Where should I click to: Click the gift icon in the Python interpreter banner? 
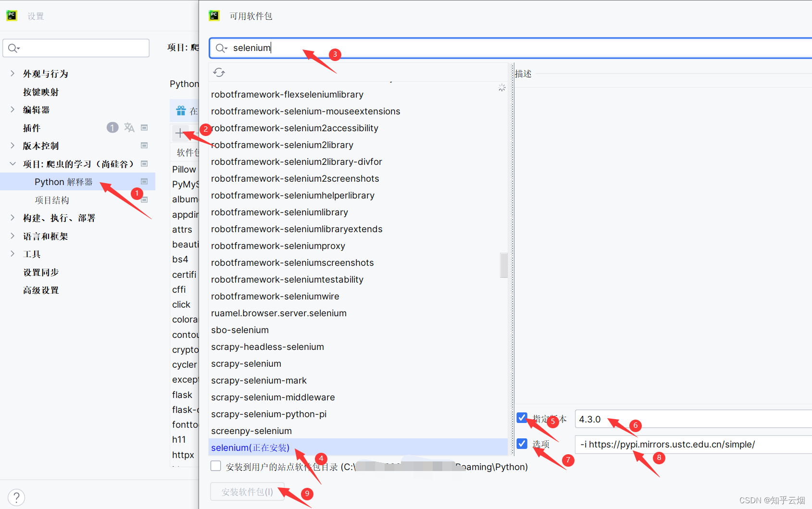[x=181, y=111]
